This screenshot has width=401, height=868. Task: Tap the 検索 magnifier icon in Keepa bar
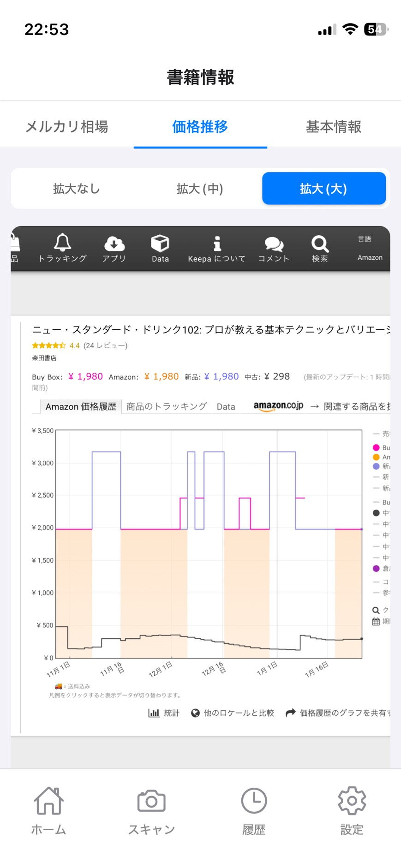[x=320, y=244]
